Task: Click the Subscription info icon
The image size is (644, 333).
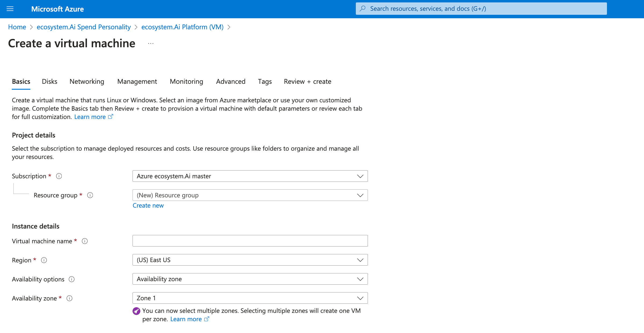Action: click(x=59, y=176)
